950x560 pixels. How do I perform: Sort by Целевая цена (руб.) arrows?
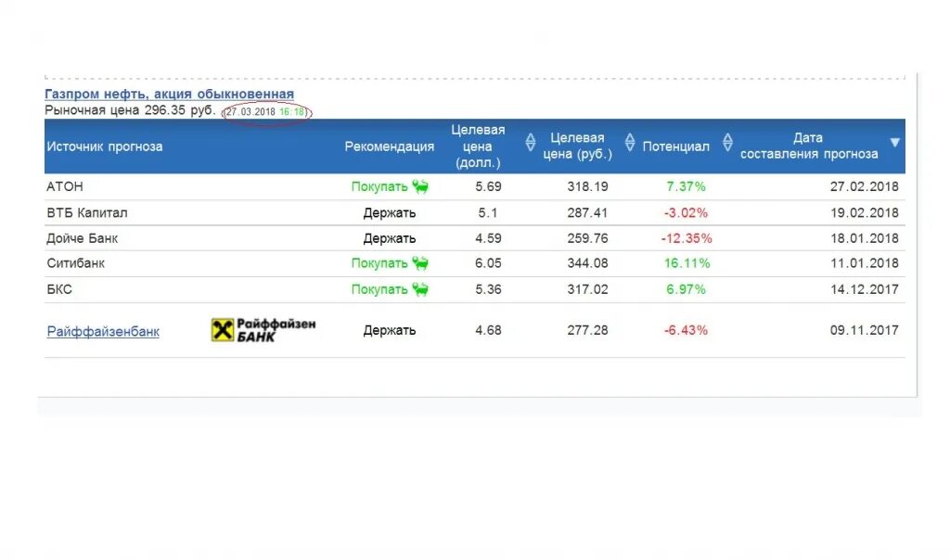pos(630,142)
